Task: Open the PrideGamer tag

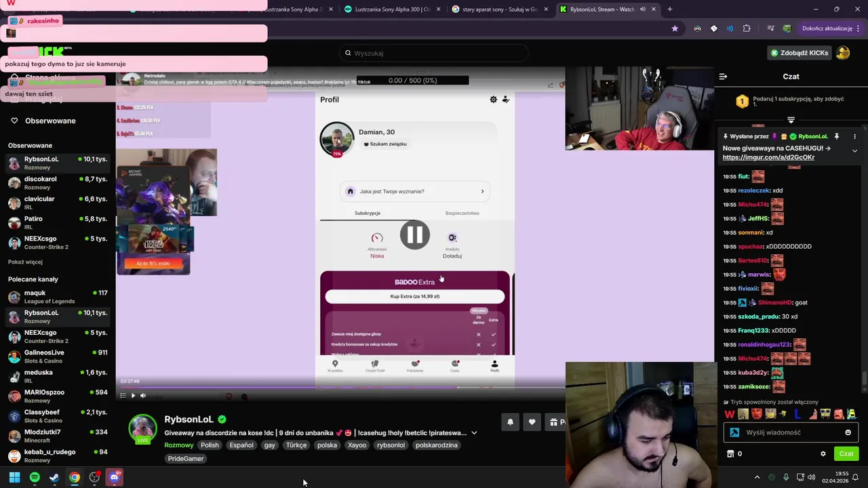Action: pyautogui.click(x=186, y=459)
